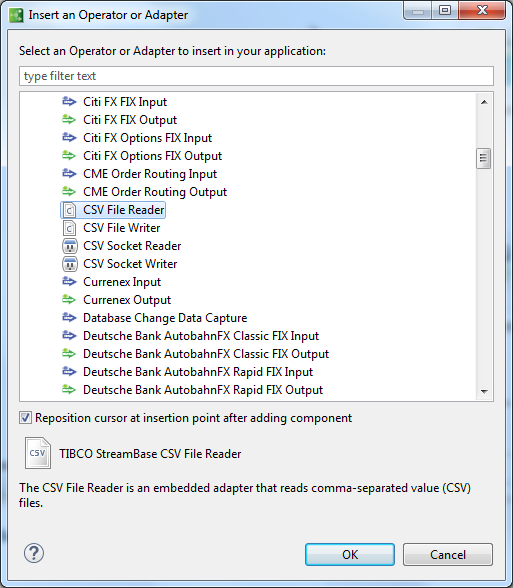Viewport: 513px width, 588px height.
Task: Focus the type filter text field
Action: (256, 76)
